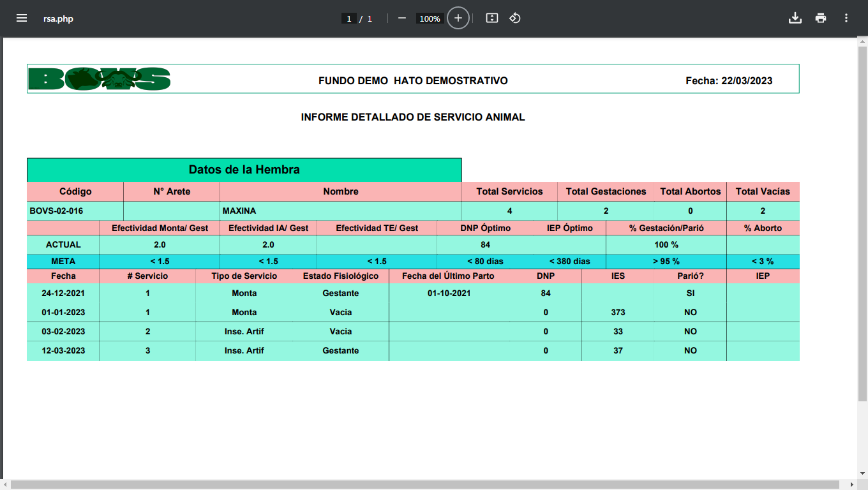
Task: Open the three-dot more actions menu
Action: click(846, 19)
